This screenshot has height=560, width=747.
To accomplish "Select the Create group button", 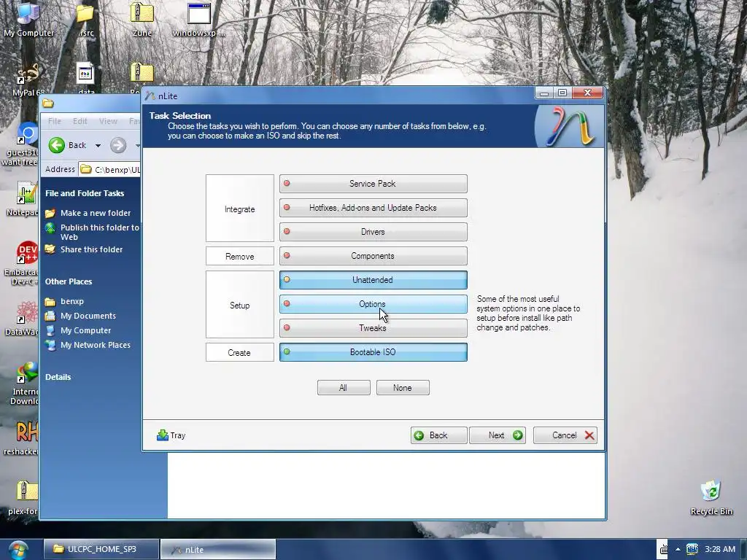I will pyautogui.click(x=239, y=352).
